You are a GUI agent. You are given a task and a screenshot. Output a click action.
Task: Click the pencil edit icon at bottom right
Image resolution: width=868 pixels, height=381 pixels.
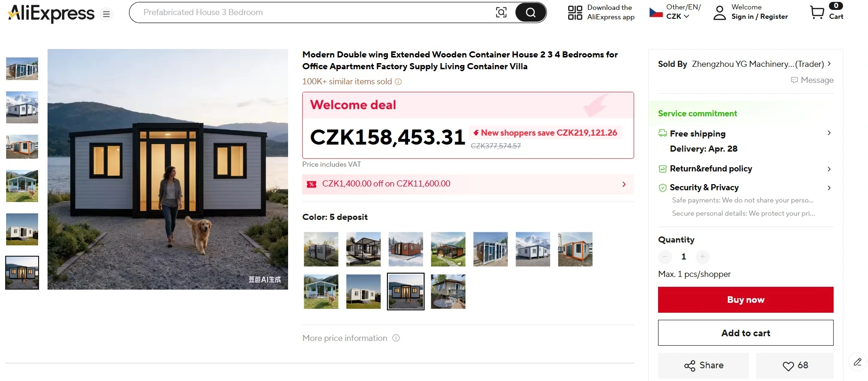point(857,362)
